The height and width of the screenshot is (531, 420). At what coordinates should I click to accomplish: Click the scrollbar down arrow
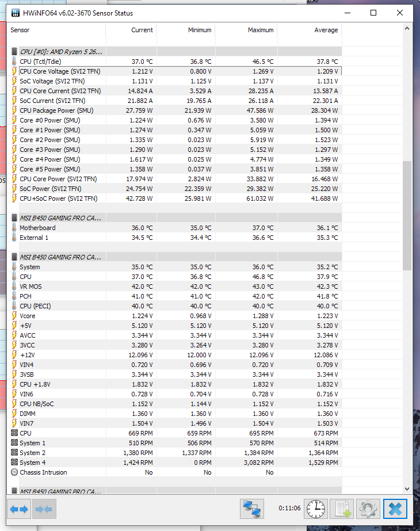(407, 489)
